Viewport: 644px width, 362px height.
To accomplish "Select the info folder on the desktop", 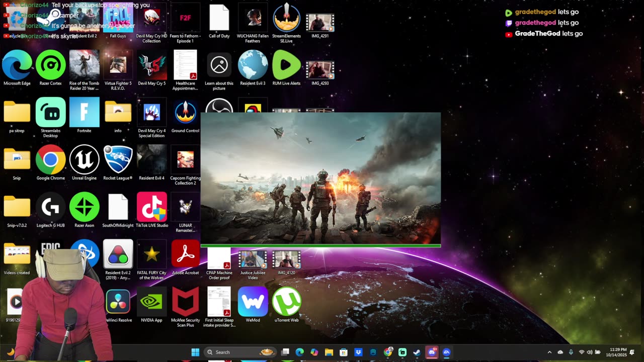I will pos(118,116).
